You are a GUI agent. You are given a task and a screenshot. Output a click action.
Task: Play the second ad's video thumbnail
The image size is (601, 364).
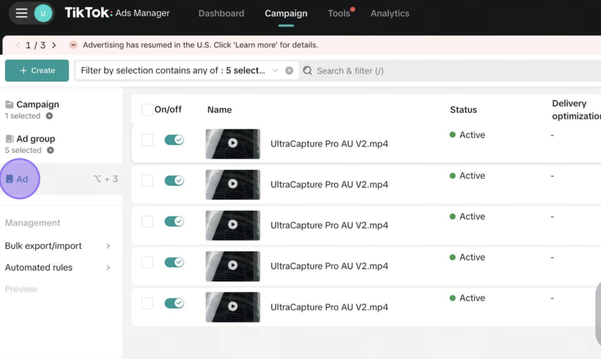[232, 185]
